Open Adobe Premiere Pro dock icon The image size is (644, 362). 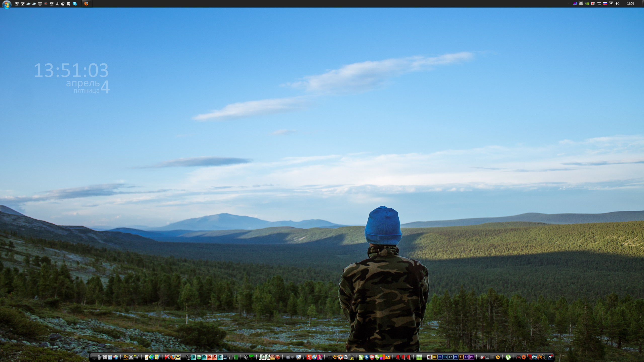472,357
